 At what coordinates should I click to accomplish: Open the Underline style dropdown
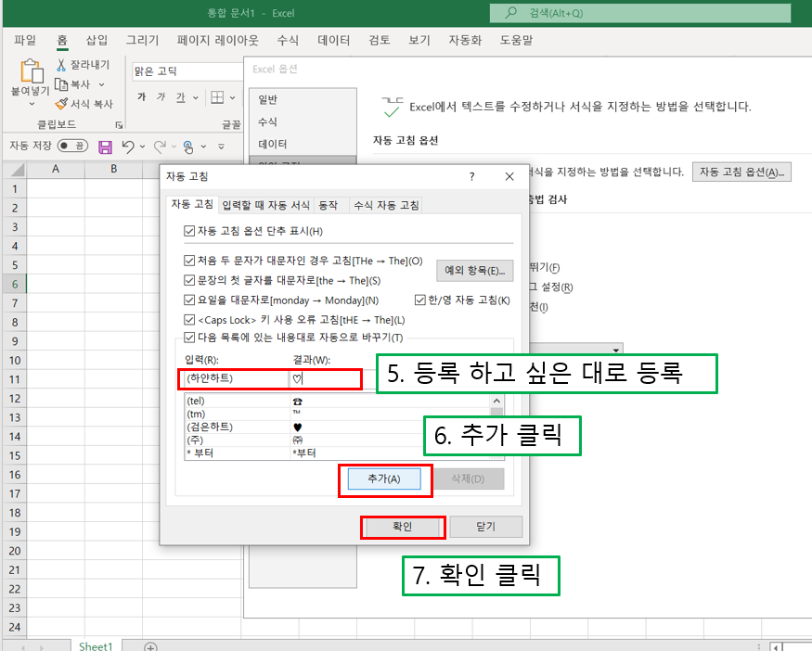195,97
